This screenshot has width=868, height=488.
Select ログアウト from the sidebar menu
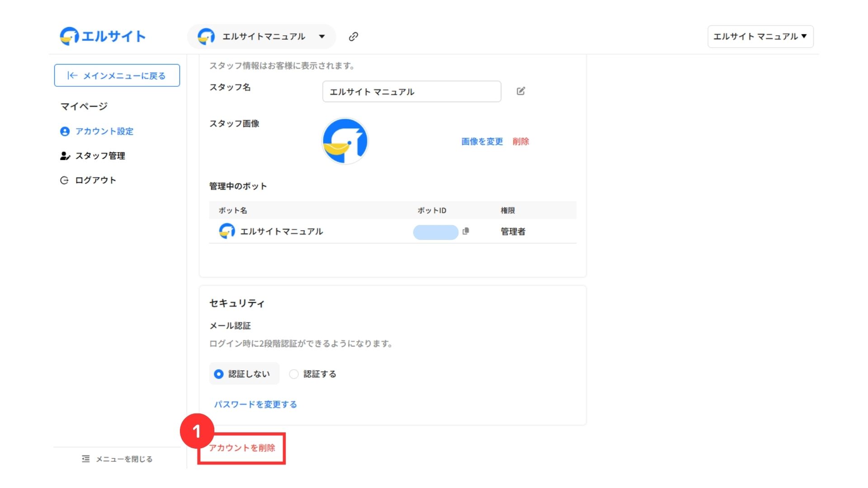95,180
